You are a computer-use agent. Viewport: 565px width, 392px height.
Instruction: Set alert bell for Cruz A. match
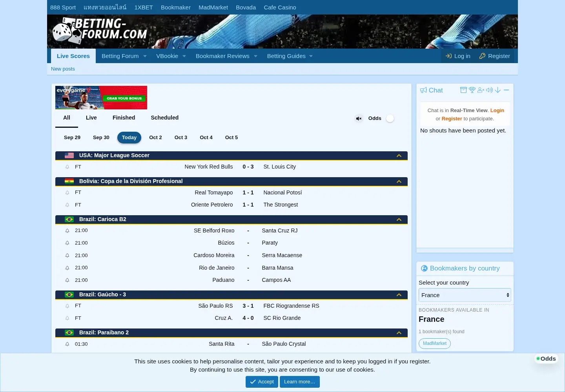[67, 318]
